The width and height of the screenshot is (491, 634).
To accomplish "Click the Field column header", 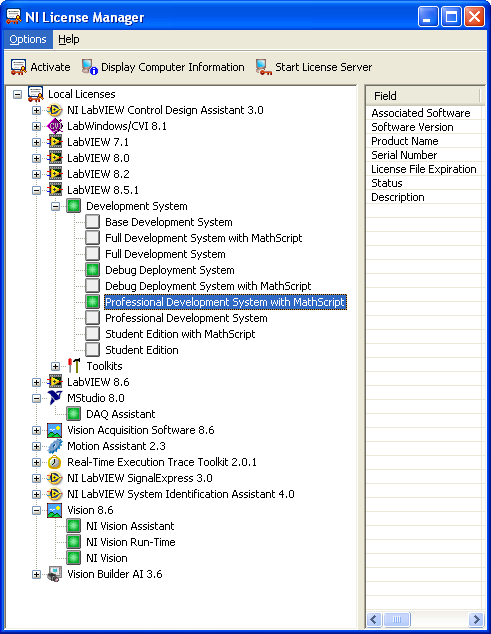I will coord(423,96).
